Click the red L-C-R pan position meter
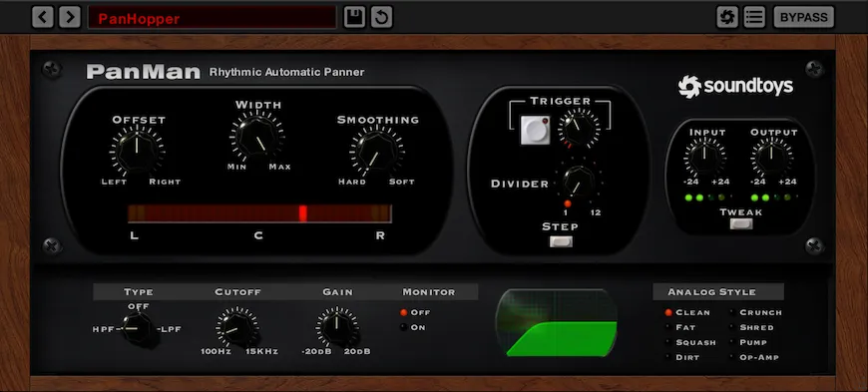The width and height of the screenshot is (868, 392). pos(259,213)
